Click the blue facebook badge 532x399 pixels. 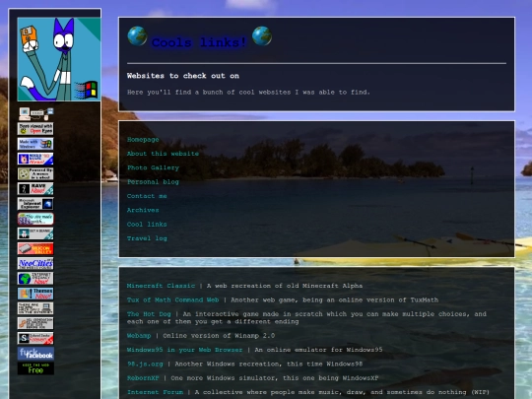click(x=35, y=354)
